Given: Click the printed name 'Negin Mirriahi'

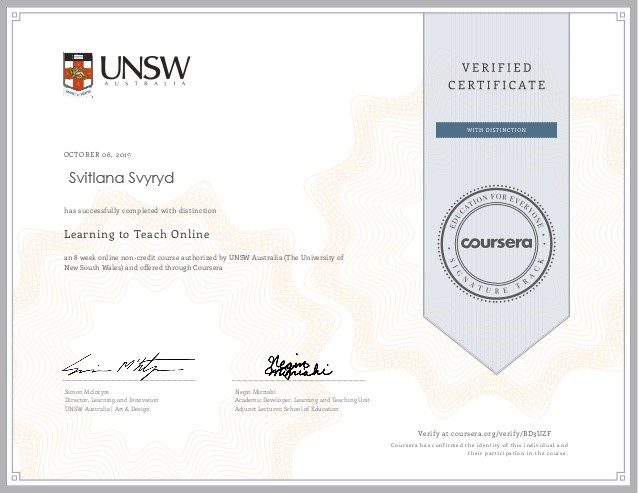Looking at the screenshot, I should click(255, 392).
